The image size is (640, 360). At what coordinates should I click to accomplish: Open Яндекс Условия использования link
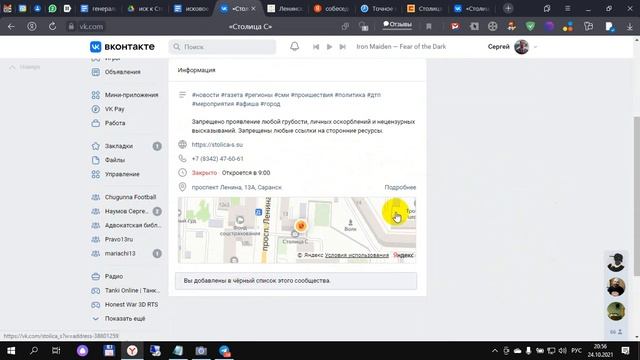tap(357, 255)
